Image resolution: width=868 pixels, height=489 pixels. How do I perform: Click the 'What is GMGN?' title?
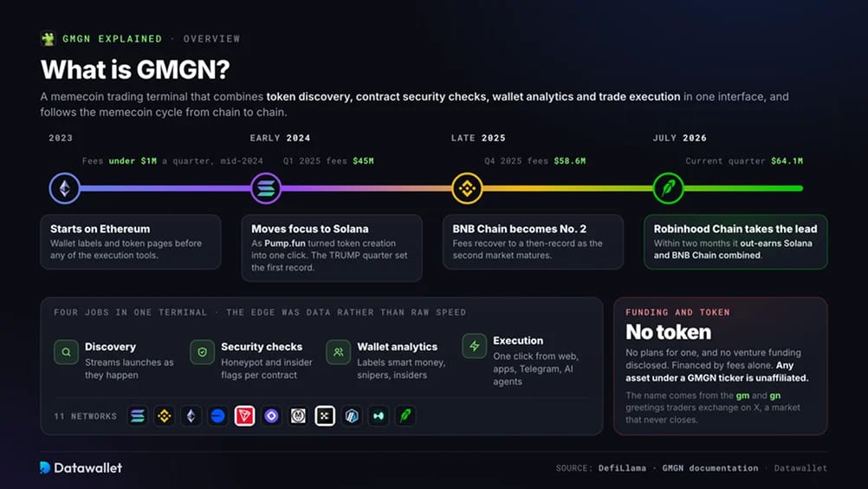(135, 69)
